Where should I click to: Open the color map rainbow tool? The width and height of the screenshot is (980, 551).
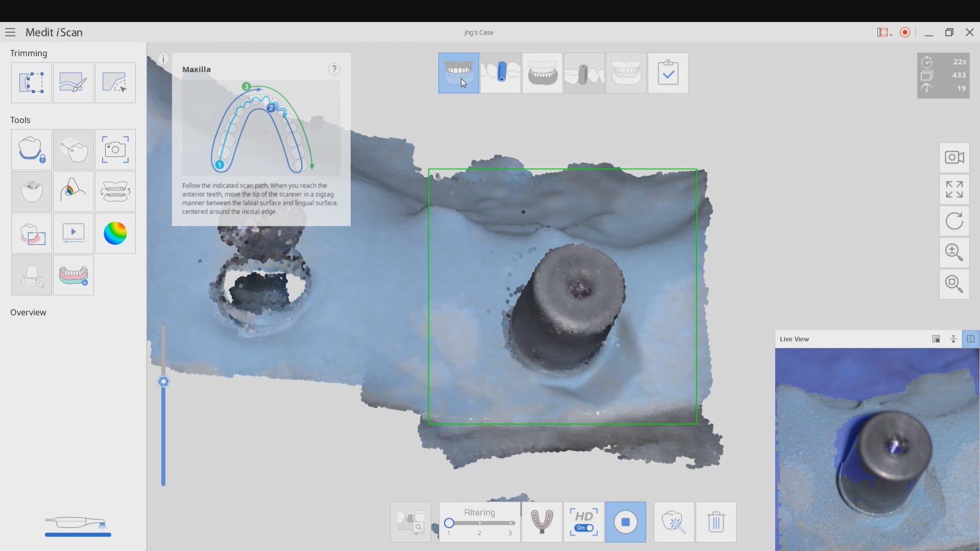pyautogui.click(x=115, y=234)
